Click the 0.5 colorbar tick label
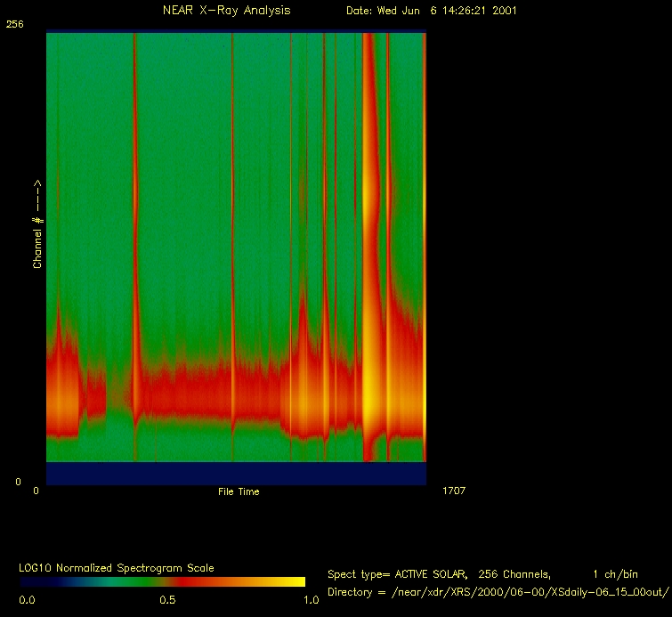Viewport: 672px width, 617px height. coord(167,600)
